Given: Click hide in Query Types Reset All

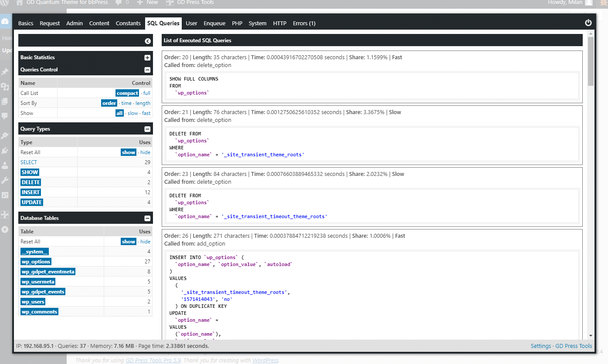Looking at the screenshot, I should (146, 152).
